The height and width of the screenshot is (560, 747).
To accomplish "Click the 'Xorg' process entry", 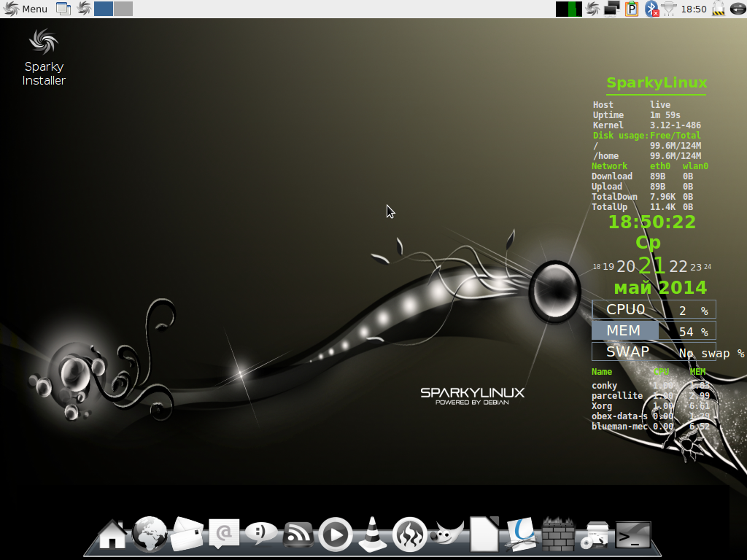I will pos(651,406).
